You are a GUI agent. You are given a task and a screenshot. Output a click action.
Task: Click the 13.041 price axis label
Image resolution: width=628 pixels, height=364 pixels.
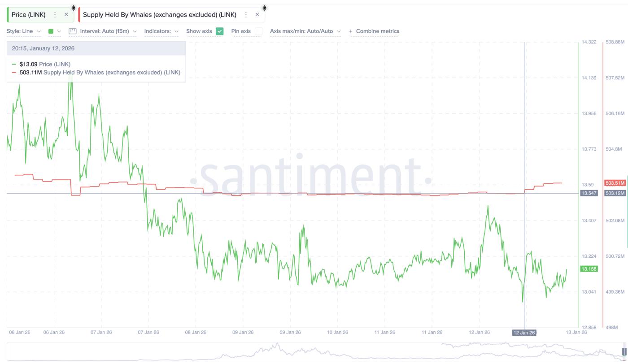589,292
